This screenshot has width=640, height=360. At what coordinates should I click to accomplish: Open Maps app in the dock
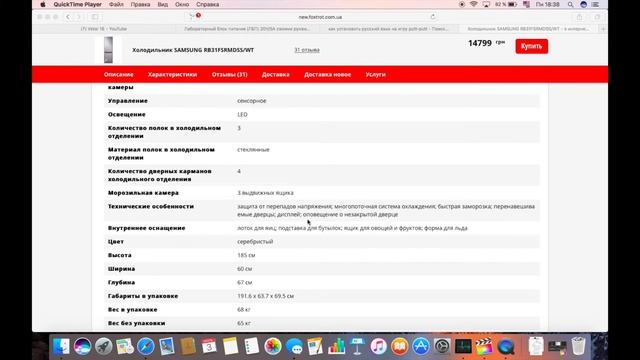[124, 347]
